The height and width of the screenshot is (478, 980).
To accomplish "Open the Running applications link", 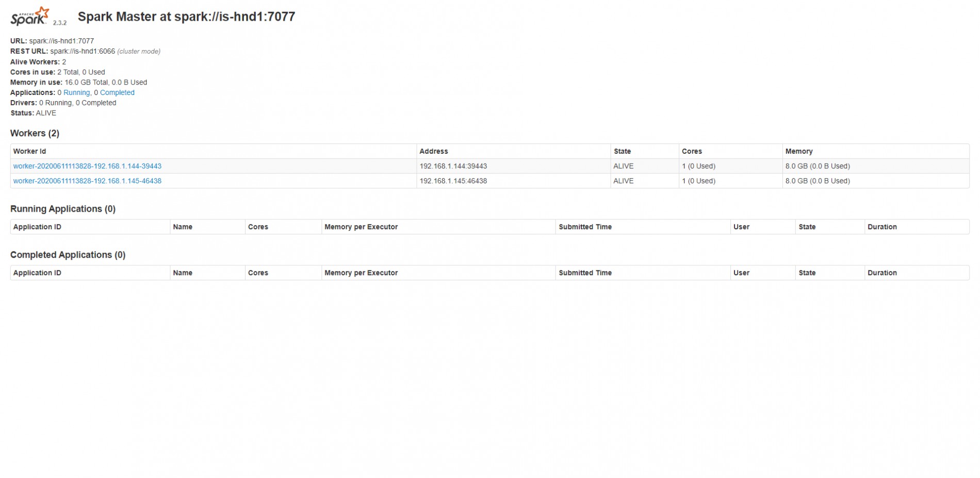I will [x=76, y=92].
